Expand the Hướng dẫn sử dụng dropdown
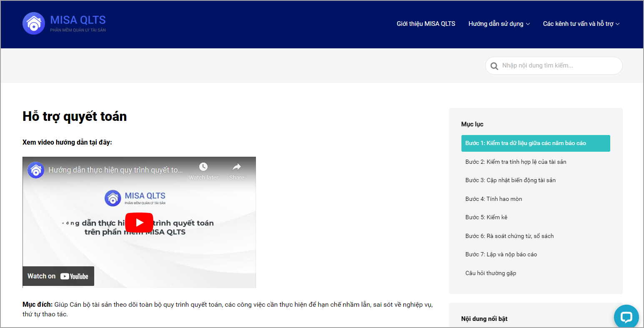 pos(499,24)
